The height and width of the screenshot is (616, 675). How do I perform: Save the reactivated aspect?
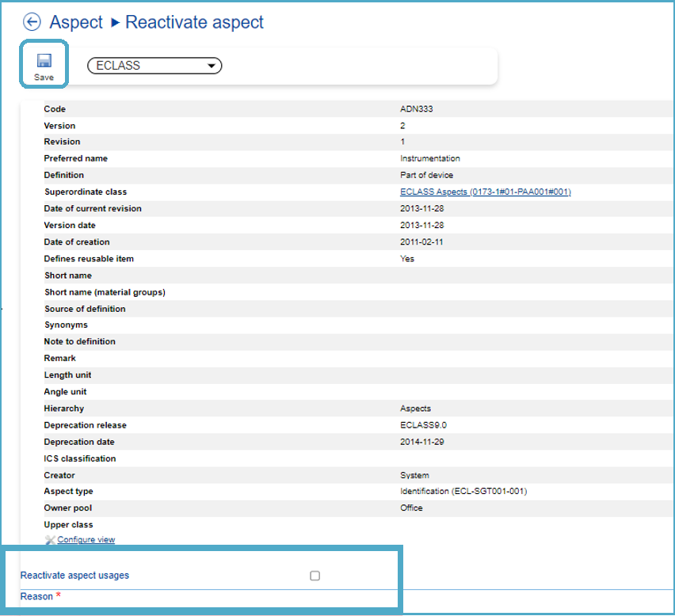[44, 66]
